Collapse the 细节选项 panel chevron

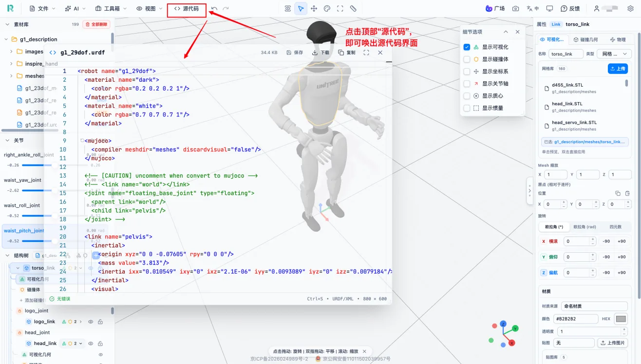click(506, 32)
